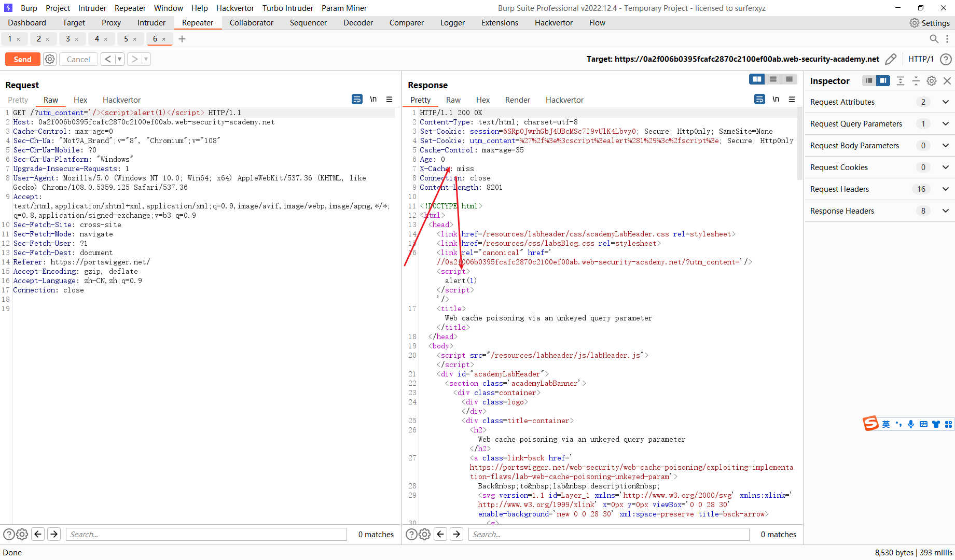This screenshot has width=955, height=560.
Task: Close the Inspector panel
Action: (947, 81)
